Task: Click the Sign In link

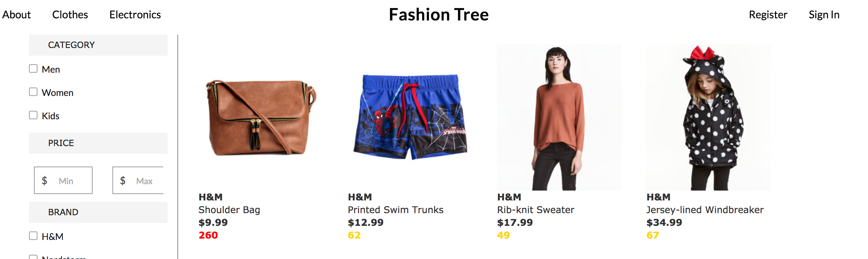Action: 824,14
